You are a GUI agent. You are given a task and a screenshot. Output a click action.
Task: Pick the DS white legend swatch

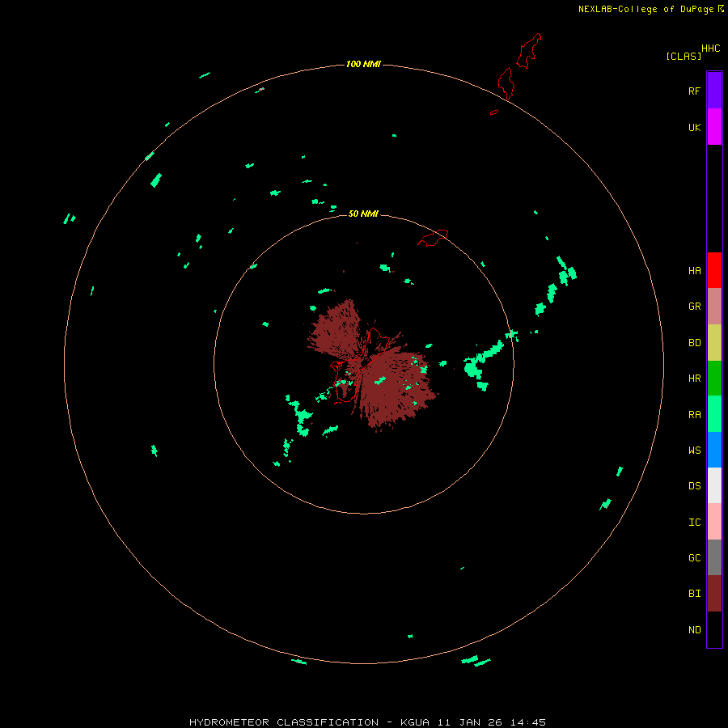[x=714, y=485]
